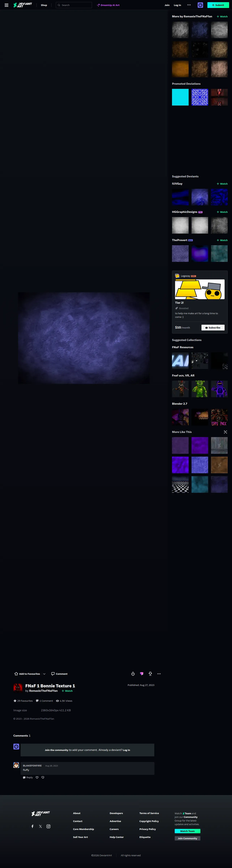Open the hamburger navigation menu

[x=6, y=5]
